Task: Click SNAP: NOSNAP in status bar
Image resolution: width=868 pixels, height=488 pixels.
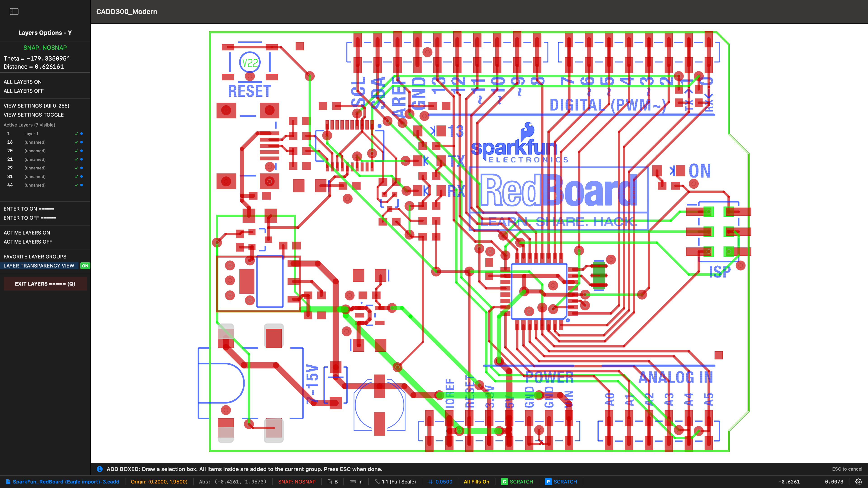Action: click(297, 482)
